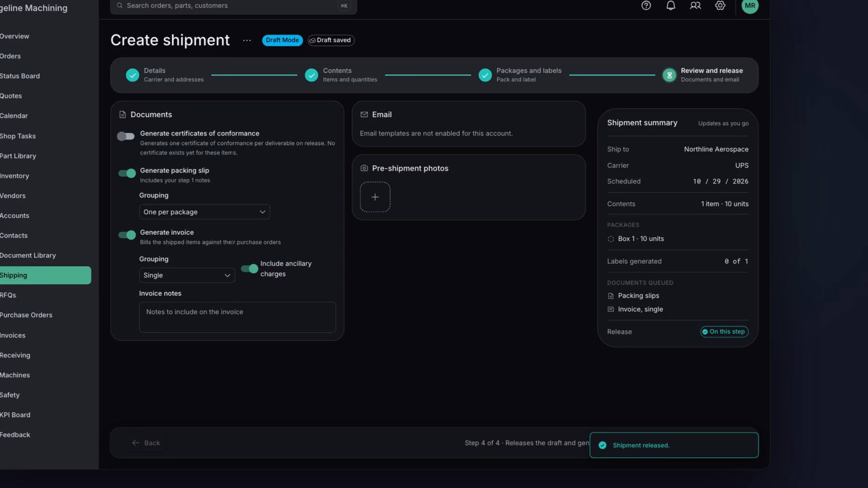Open the MR user avatar
Image resolution: width=868 pixels, height=488 pixels.
point(750,5)
